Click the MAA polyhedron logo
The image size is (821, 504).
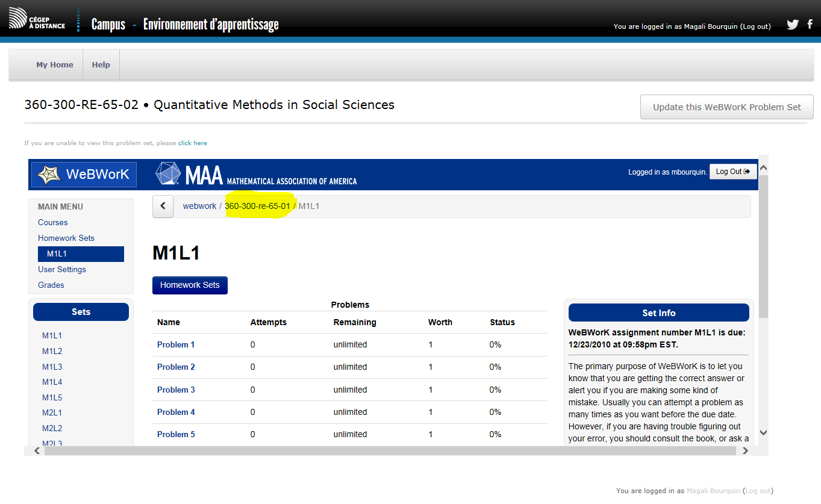point(168,173)
